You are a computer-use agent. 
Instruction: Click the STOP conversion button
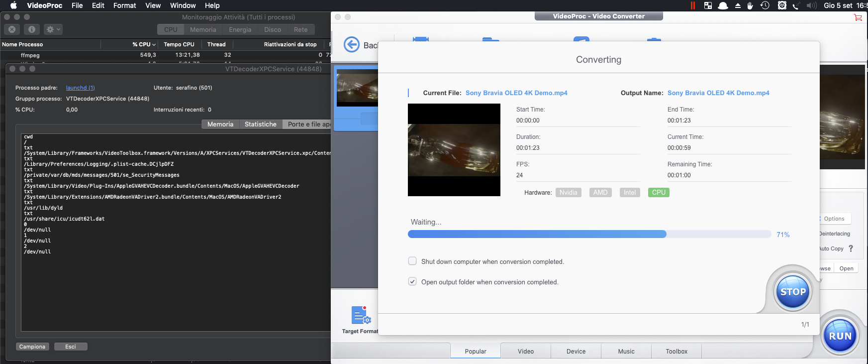793,292
